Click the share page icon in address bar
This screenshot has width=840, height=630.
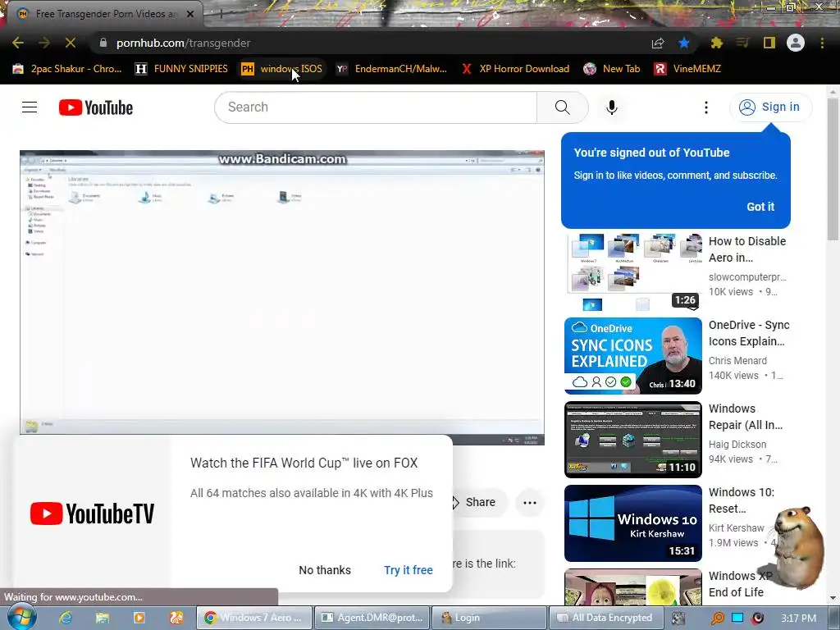click(x=658, y=43)
